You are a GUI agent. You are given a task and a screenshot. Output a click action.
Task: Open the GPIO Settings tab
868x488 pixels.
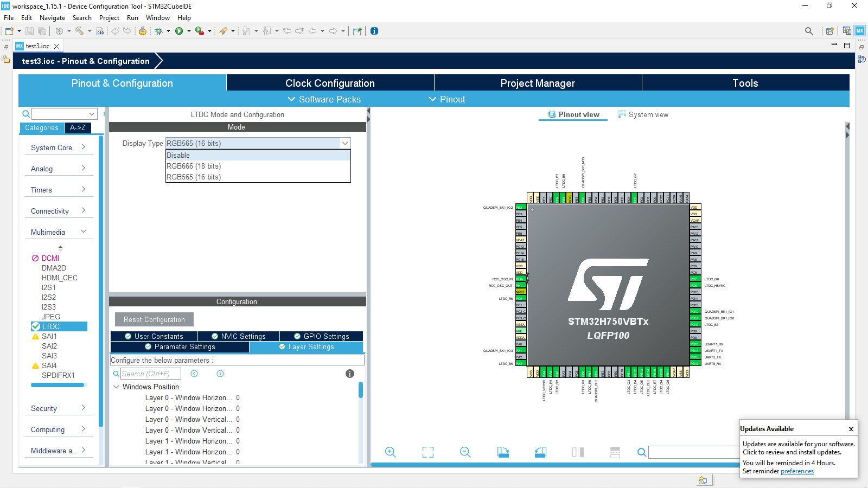pos(322,336)
